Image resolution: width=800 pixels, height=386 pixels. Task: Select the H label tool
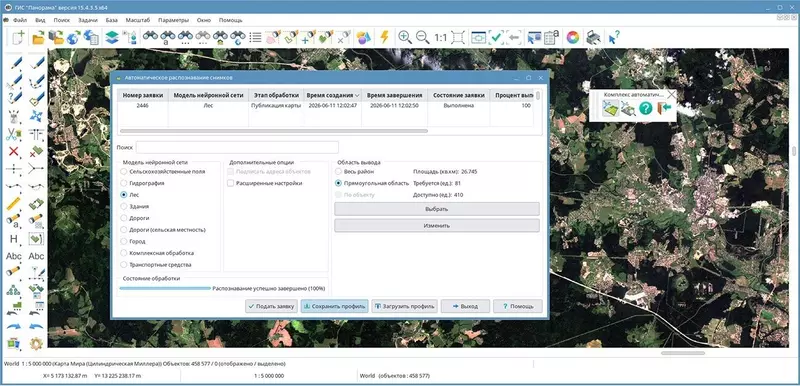tap(13, 239)
